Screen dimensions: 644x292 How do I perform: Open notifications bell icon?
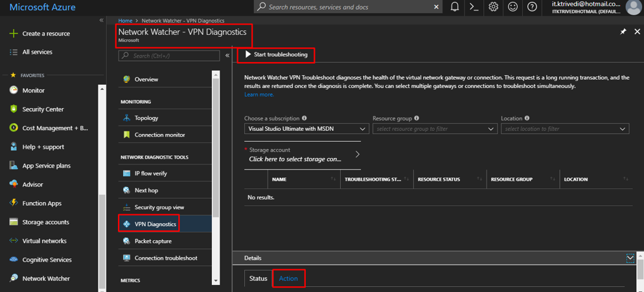(455, 7)
